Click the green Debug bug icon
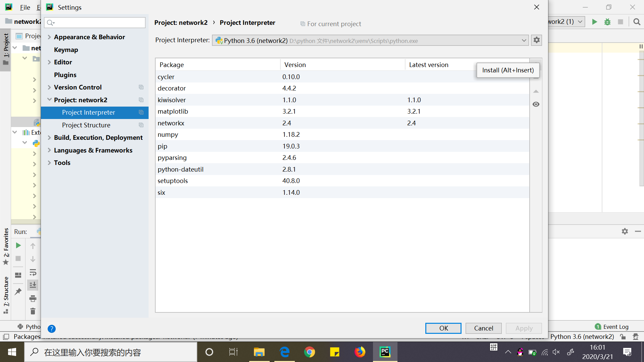This screenshot has width=644, height=362. pos(607,22)
